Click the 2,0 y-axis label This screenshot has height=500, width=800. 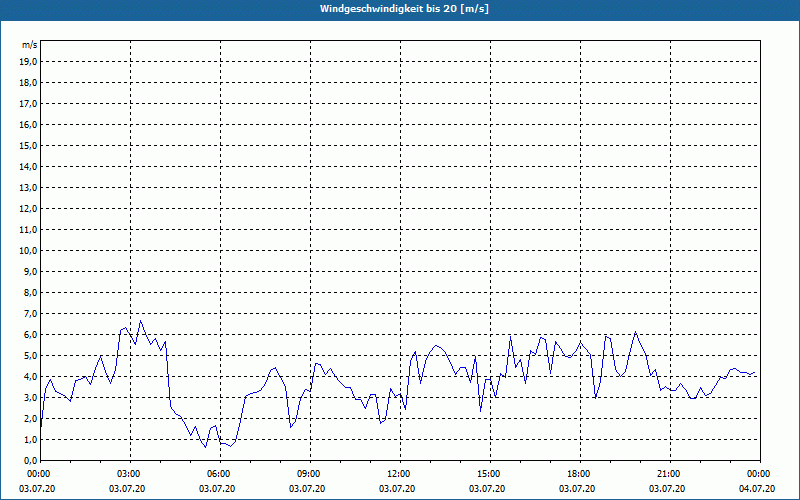tap(30, 418)
